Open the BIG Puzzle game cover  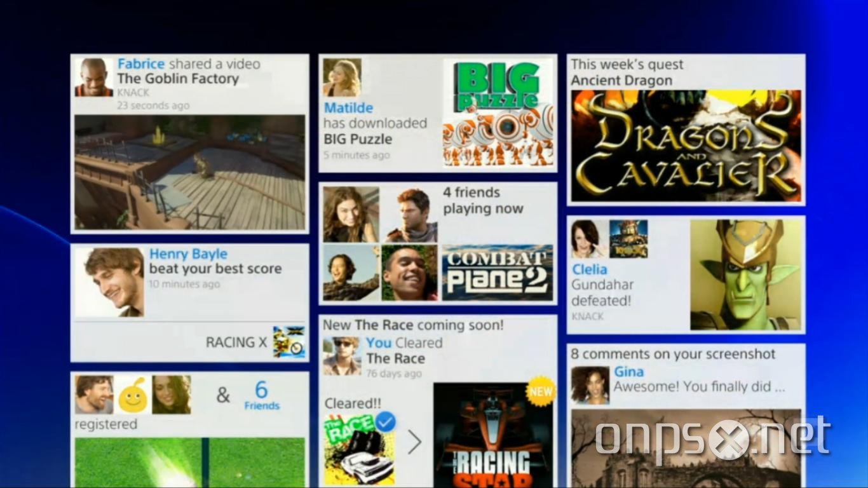click(498, 113)
